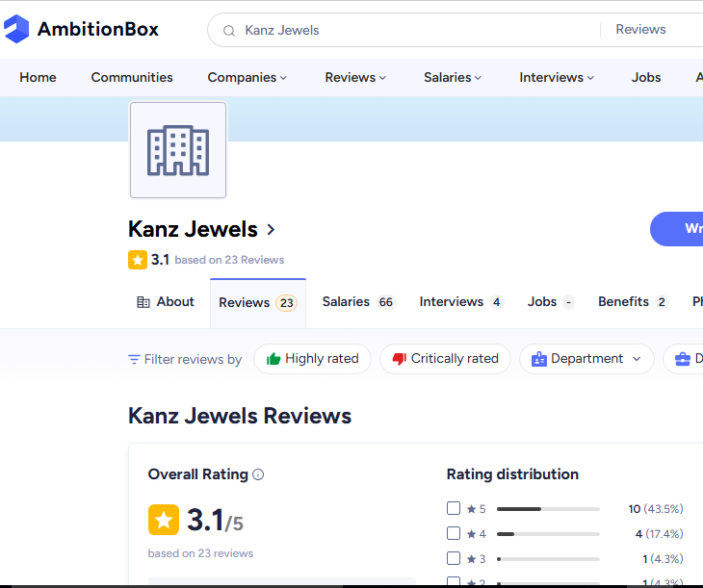
Task: Click the briefcase icon in the cut-off filter
Action: coord(683,359)
